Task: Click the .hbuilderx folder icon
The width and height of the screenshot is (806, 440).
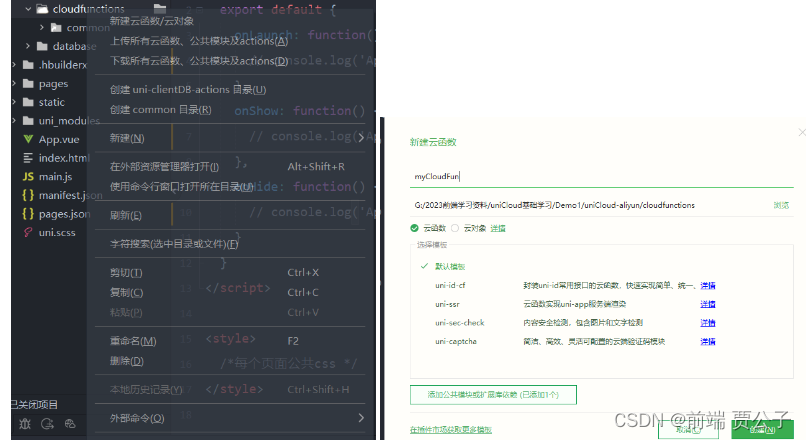Action: 28,65
